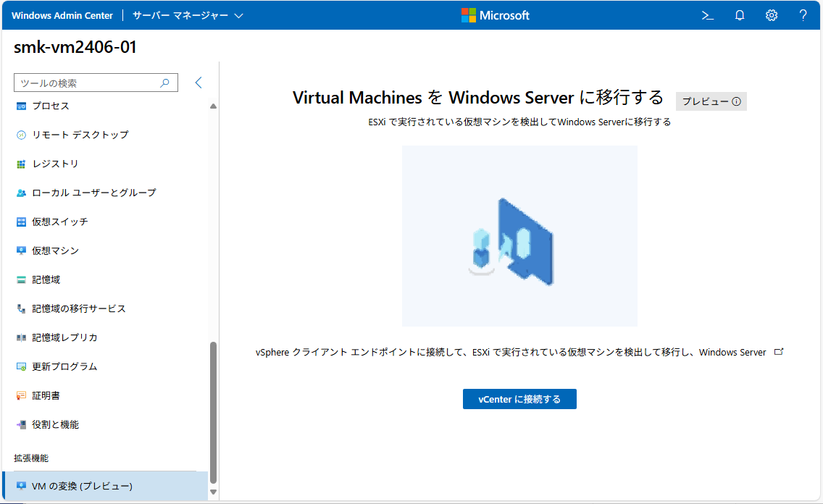Click inside the ツールの検索 field
The image size is (823, 504).
87,83
